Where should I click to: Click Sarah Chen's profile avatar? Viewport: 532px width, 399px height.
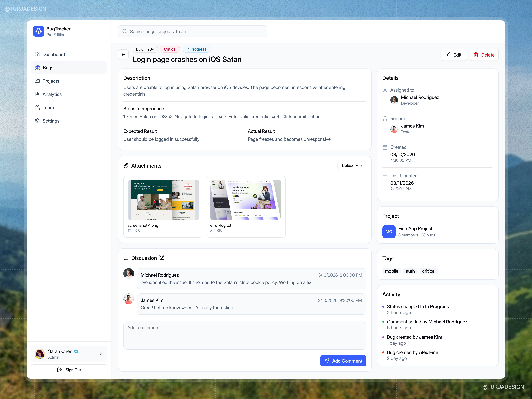(x=40, y=354)
